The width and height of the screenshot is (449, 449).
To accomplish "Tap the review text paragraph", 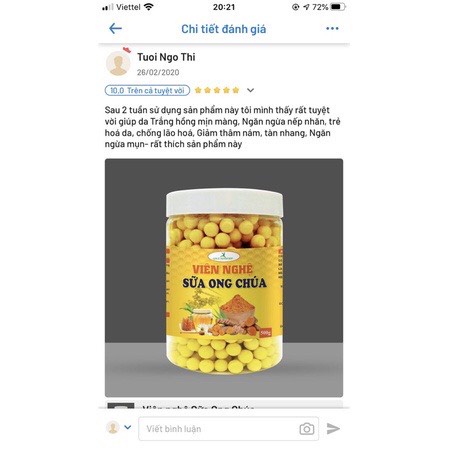I will [222, 127].
